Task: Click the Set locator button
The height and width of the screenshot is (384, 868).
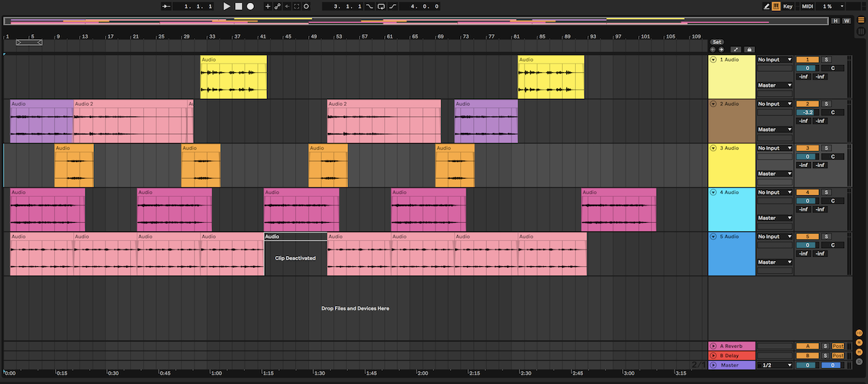Action: 717,42
